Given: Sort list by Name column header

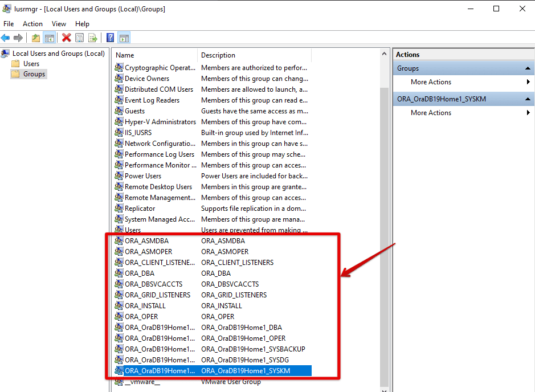Looking at the screenshot, I should click(155, 55).
